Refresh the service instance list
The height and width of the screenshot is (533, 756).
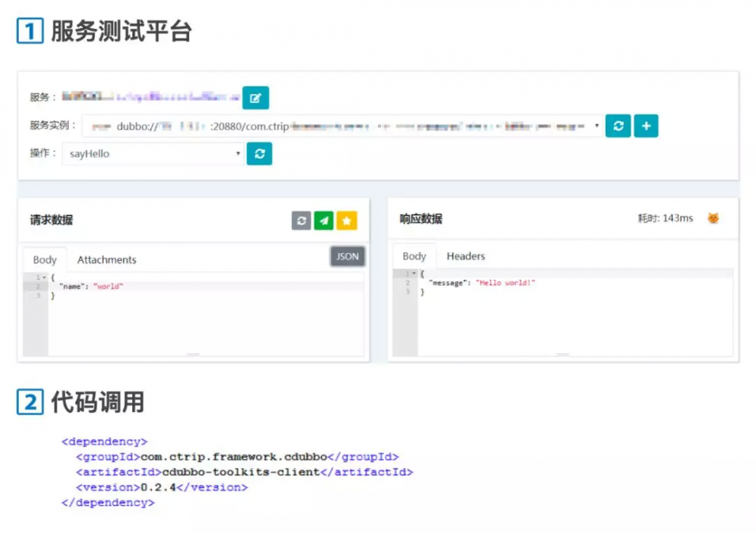click(618, 126)
